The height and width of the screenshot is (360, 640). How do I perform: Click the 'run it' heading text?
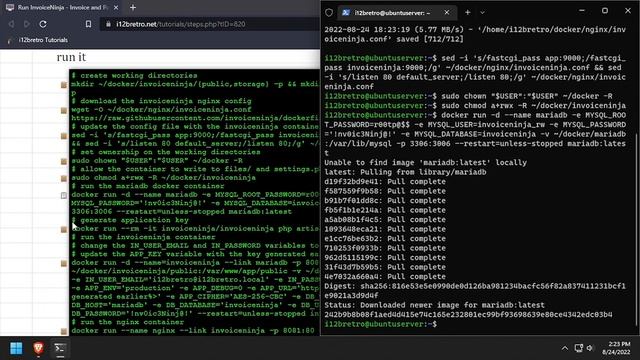(71, 57)
